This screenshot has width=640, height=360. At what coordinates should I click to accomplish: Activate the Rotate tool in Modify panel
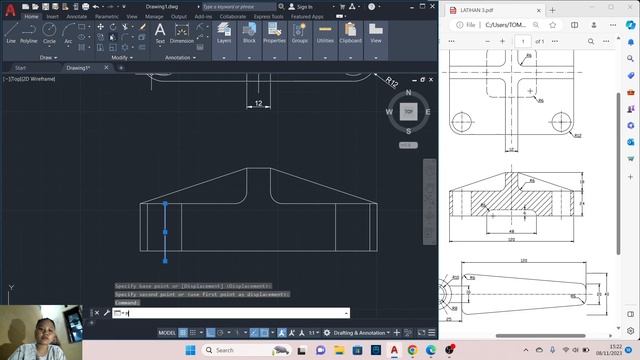113,27
